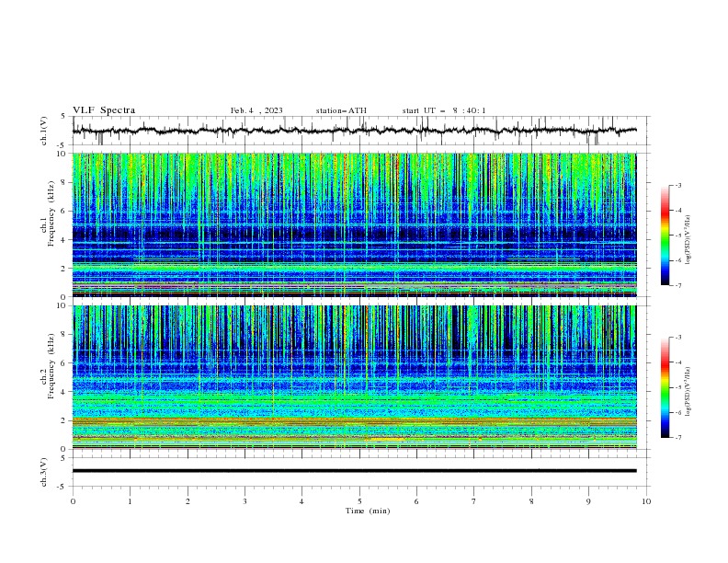The image size is (728, 563).
Task: Click the ch.2 color bar "log(PSD)(V²/Hz)" label
Action: click(x=688, y=391)
